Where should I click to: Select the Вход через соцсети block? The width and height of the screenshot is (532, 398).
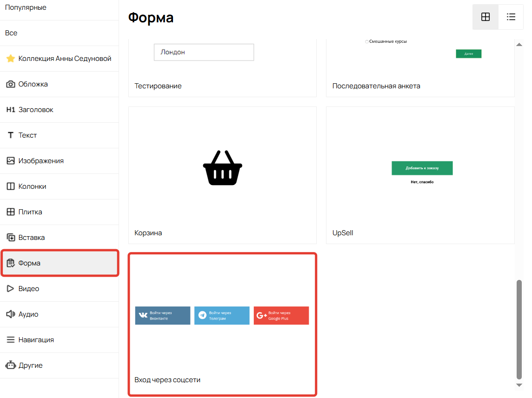coord(222,324)
